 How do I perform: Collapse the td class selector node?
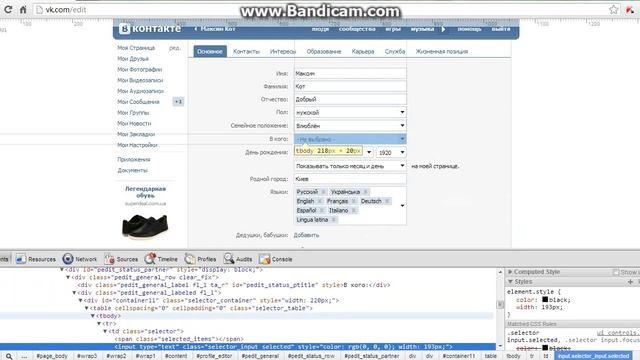tap(105, 331)
